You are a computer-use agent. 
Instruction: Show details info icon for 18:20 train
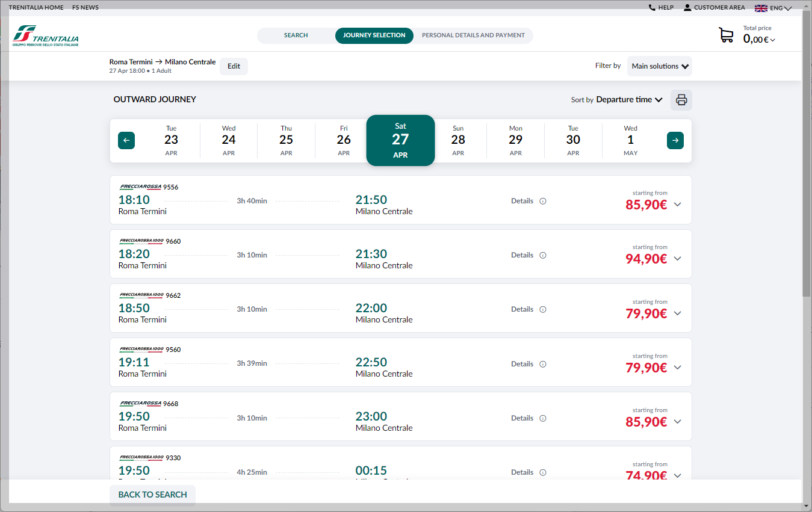543,255
